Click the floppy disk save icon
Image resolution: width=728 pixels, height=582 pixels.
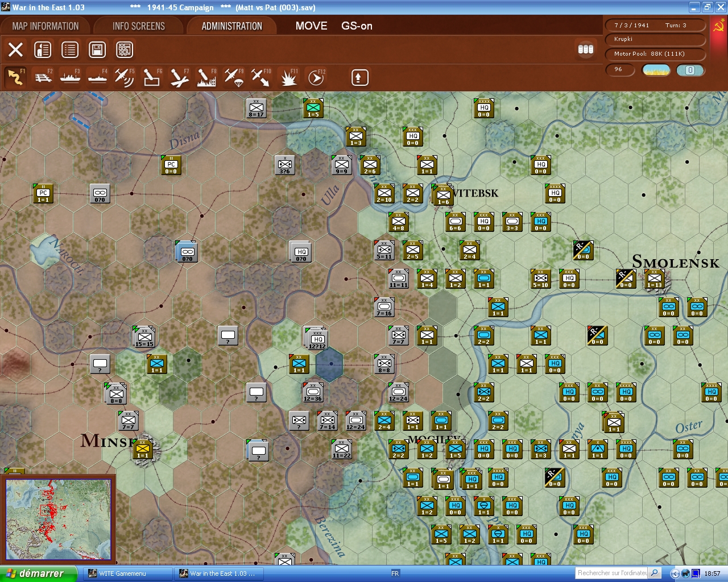click(97, 50)
